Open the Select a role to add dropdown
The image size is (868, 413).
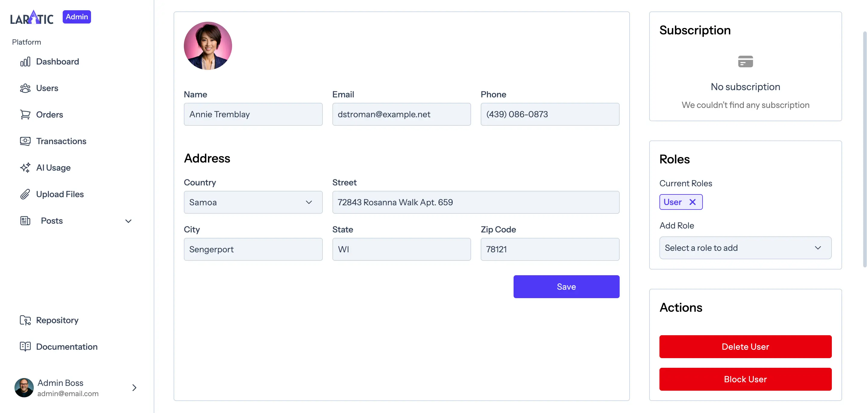[745, 248]
